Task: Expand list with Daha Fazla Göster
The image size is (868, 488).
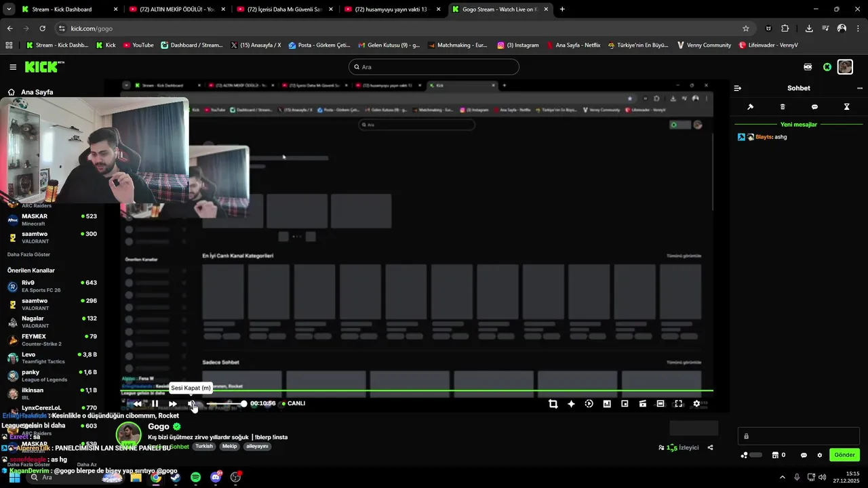Action: coord(28,255)
